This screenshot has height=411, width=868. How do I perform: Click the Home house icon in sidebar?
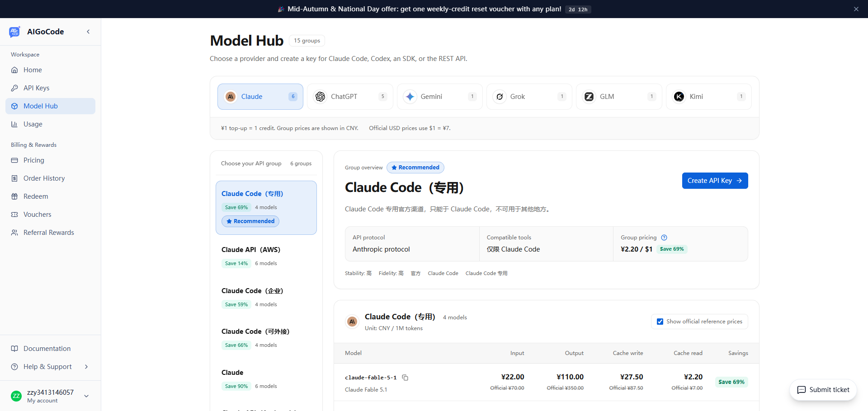[14, 70]
